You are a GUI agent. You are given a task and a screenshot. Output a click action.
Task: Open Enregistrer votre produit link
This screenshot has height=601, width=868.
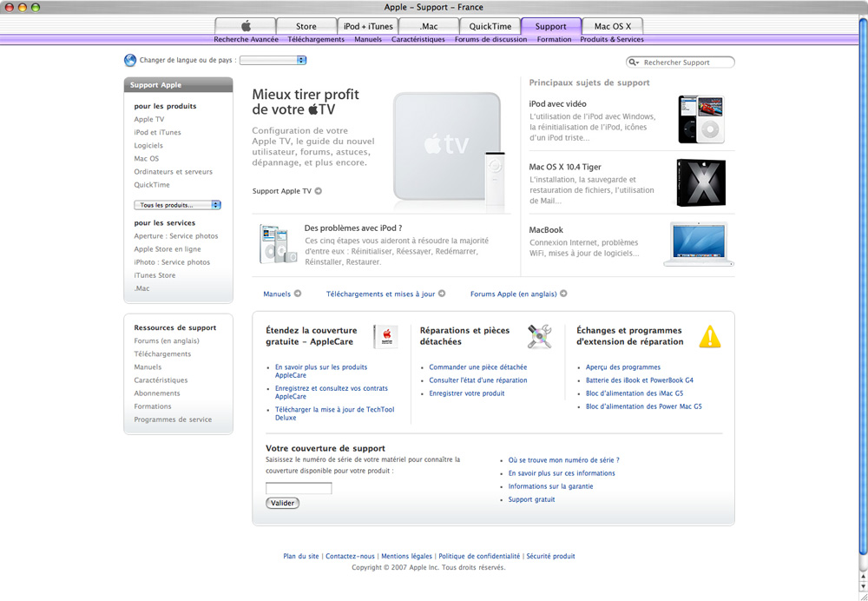pos(467,393)
